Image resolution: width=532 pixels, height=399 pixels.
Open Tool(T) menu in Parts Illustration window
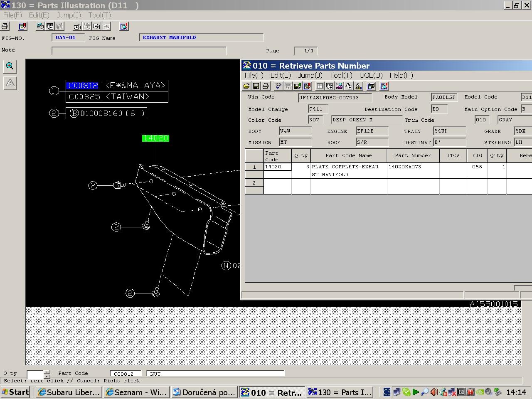click(99, 15)
